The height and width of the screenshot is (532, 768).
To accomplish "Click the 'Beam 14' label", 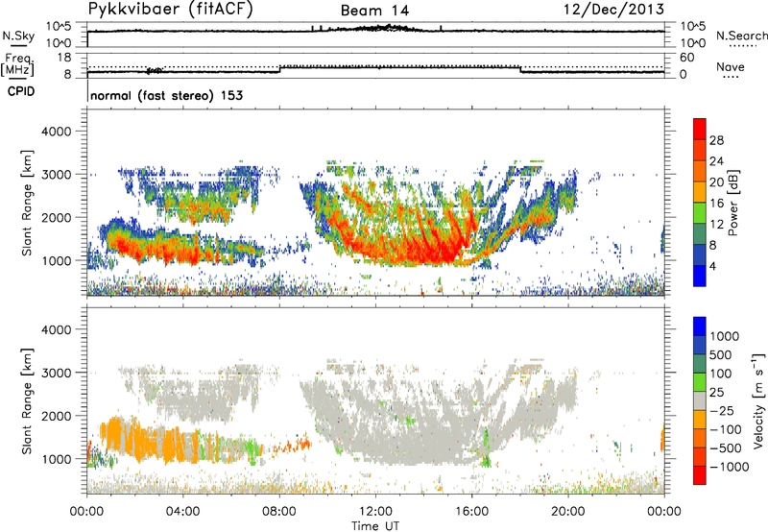I will [374, 11].
